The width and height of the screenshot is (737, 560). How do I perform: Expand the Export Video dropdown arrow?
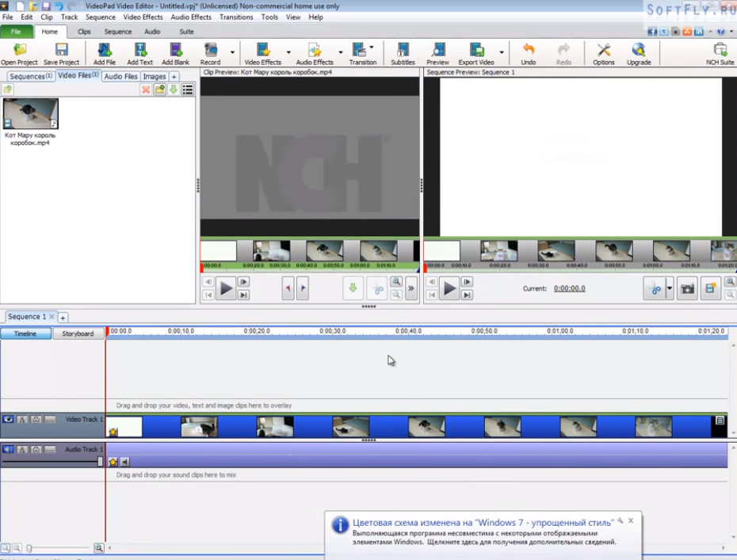pyautogui.click(x=502, y=51)
